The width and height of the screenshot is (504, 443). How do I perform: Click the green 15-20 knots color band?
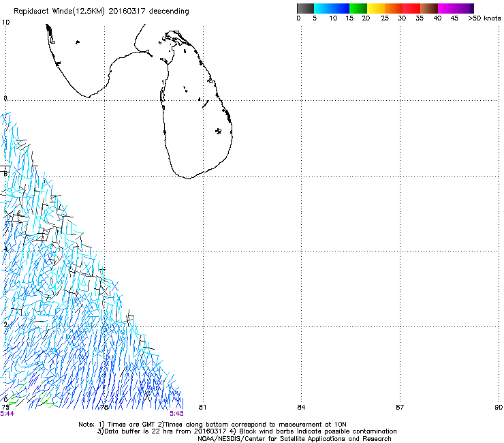pyautogui.click(x=358, y=8)
